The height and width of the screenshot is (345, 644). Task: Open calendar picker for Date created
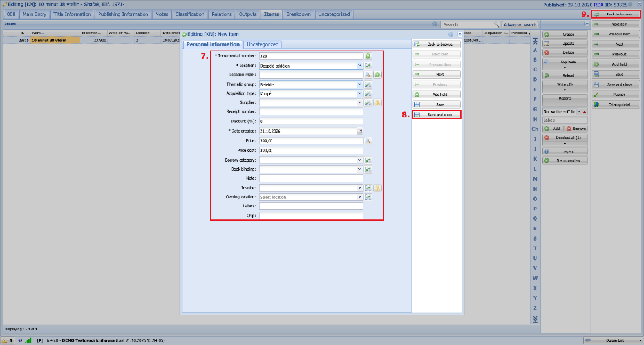click(360, 131)
